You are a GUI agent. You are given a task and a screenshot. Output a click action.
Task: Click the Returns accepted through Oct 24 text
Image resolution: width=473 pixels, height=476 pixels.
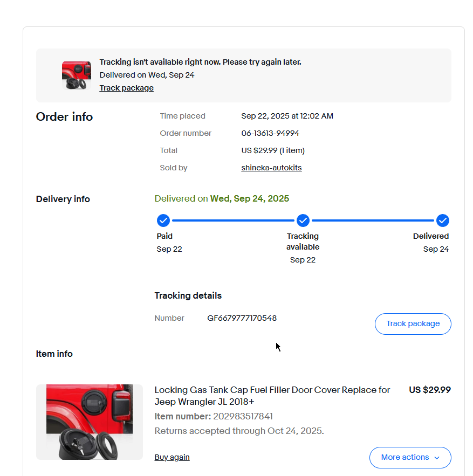pos(239,431)
